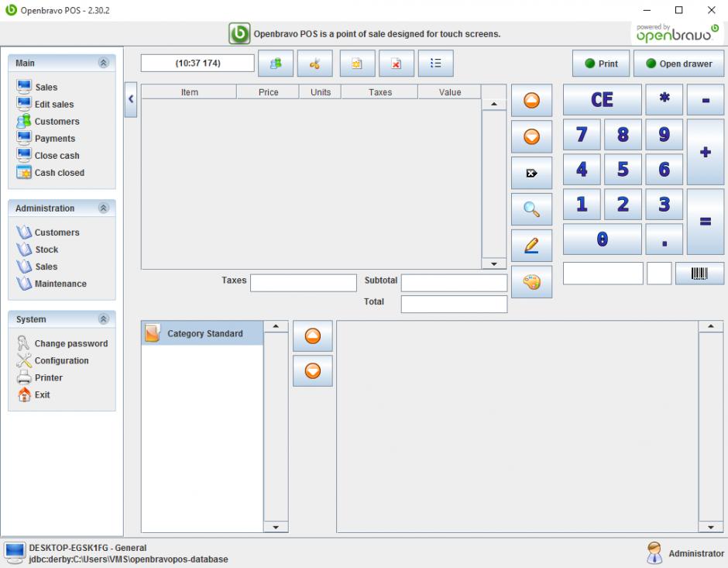Collapse the System panel section
This screenshot has width=728, height=568.
point(104,318)
